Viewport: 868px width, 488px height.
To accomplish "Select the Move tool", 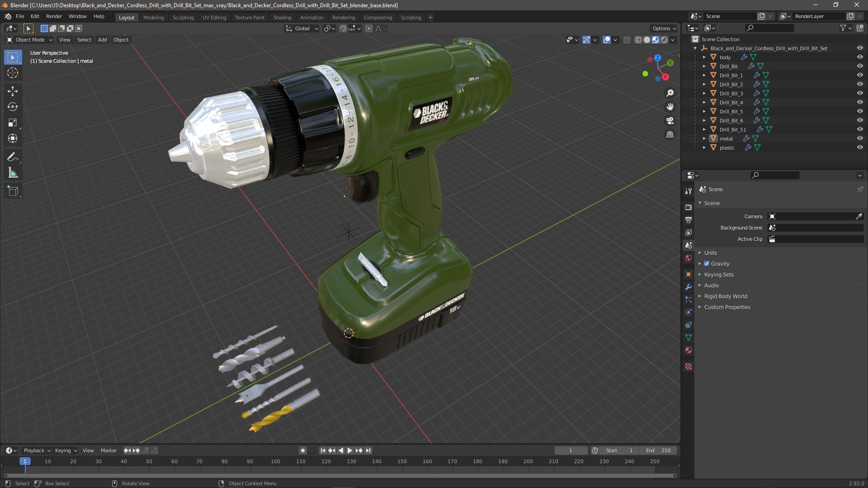I will [x=13, y=91].
